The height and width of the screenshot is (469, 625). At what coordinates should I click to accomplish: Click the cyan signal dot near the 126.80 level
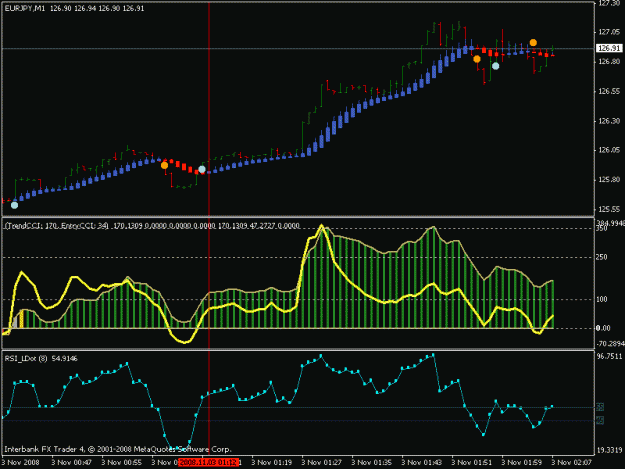(x=495, y=66)
